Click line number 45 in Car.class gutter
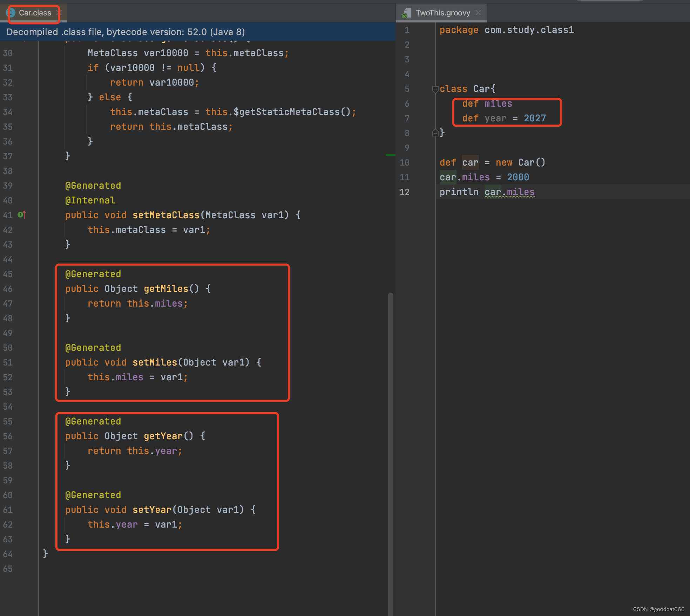 8,274
